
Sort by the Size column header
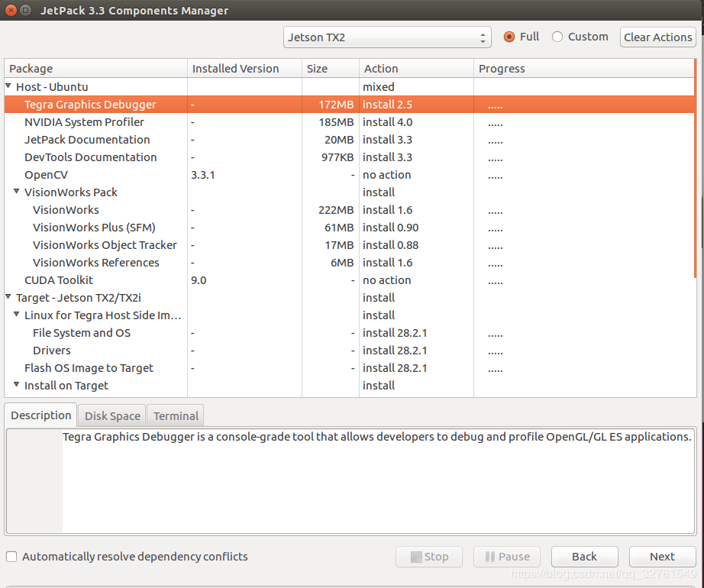click(x=331, y=68)
